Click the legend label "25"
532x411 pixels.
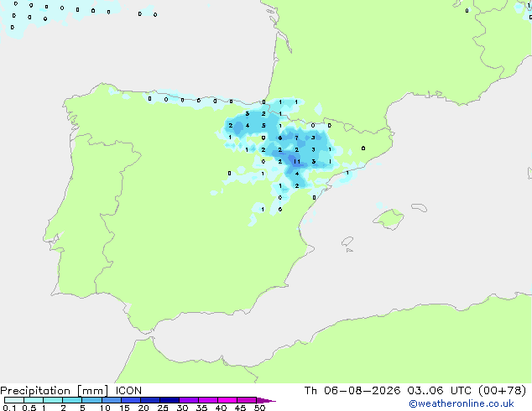(x=163, y=408)
